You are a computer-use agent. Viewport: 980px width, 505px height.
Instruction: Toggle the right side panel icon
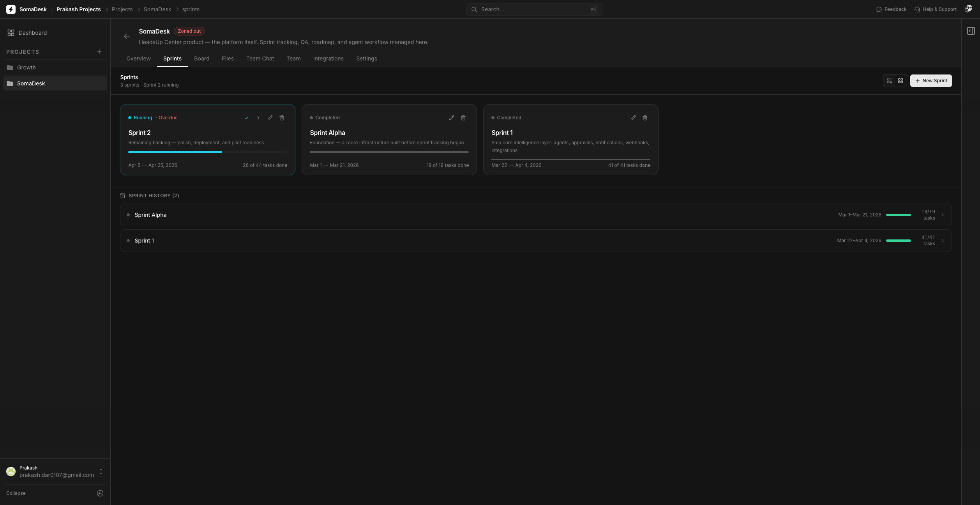pyautogui.click(x=971, y=31)
